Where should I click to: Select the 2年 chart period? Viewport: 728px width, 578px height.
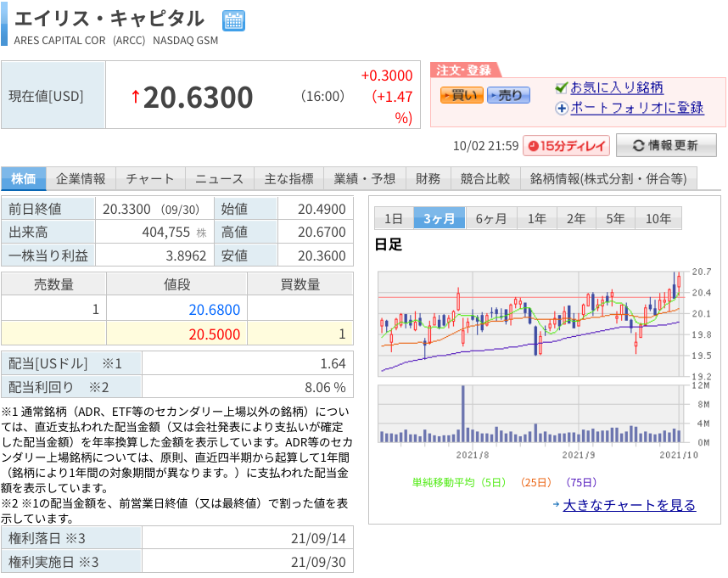click(x=576, y=218)
